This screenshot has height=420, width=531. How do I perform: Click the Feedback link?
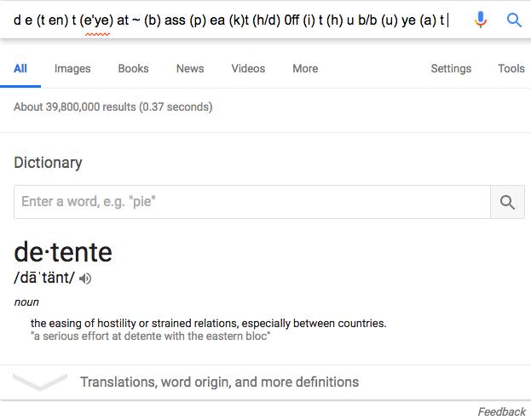(501, 411)
